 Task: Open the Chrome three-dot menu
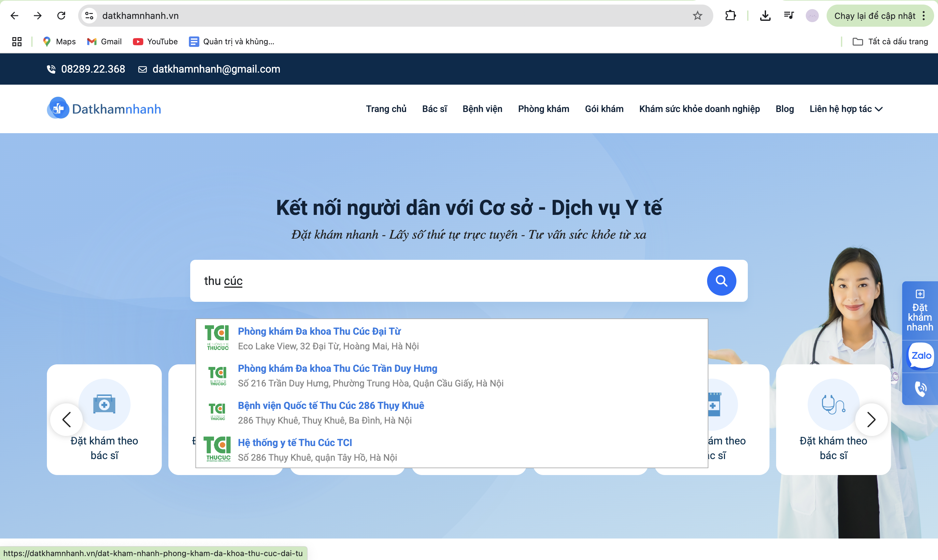coord(924,16)
